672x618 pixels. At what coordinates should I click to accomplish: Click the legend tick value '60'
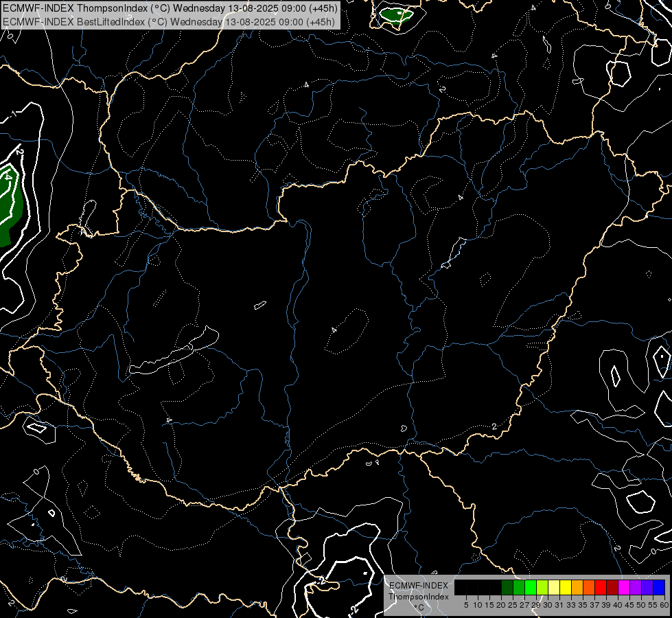(x=664, y=605)
